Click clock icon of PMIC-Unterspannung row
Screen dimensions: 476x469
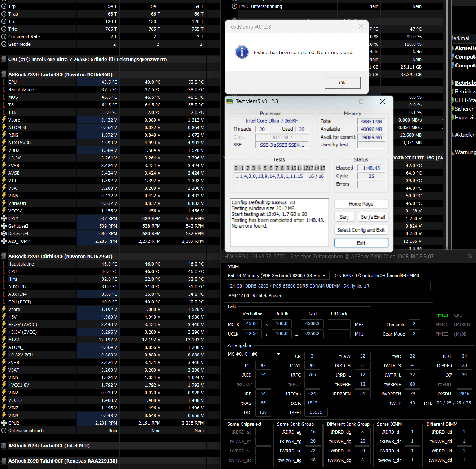[x=234, y=6]
